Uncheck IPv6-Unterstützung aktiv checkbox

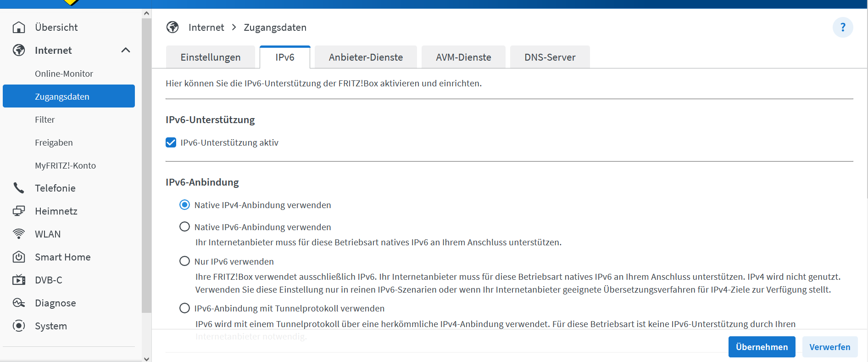click(x=171, y=142)
